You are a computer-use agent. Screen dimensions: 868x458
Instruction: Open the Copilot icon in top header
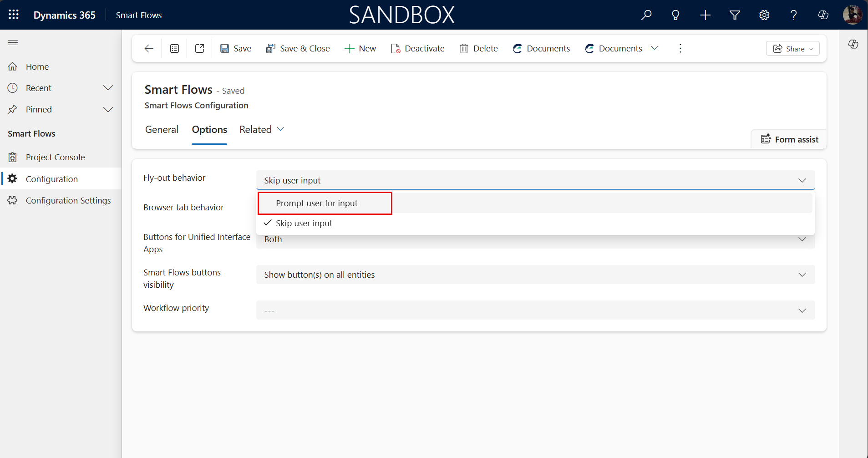(823, 15)
